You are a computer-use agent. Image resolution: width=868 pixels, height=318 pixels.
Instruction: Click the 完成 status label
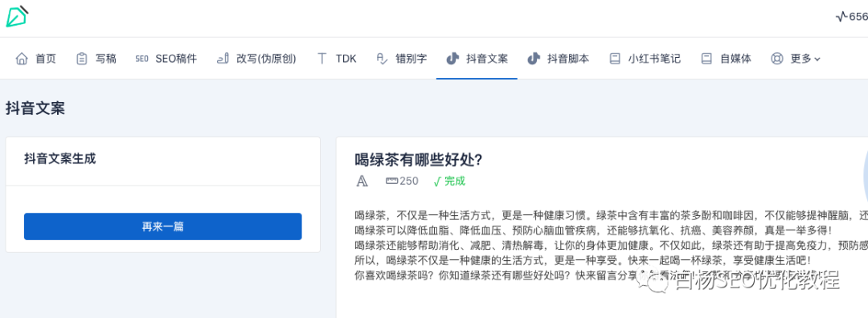point(455,181)
